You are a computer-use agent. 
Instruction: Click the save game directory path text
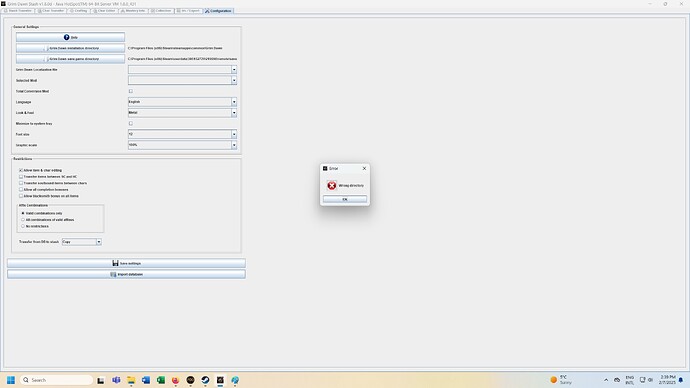coord(183,59)
